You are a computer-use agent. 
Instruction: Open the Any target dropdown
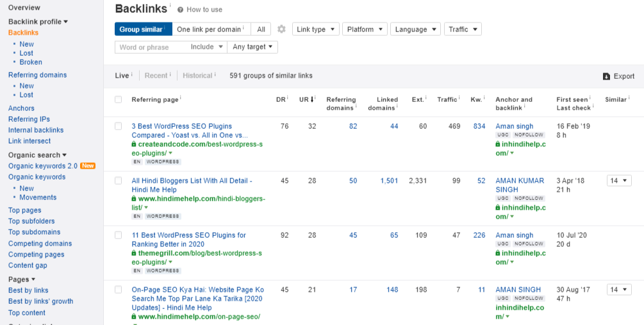click(252, 47)
